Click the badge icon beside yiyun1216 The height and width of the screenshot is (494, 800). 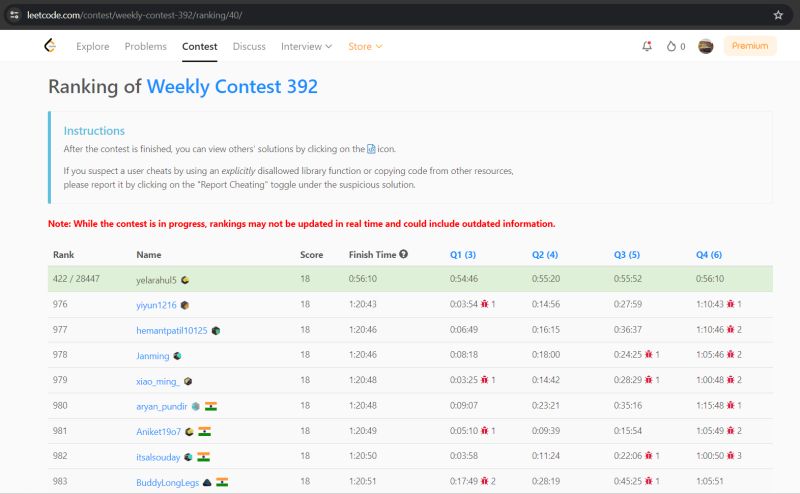pos(185,305)
